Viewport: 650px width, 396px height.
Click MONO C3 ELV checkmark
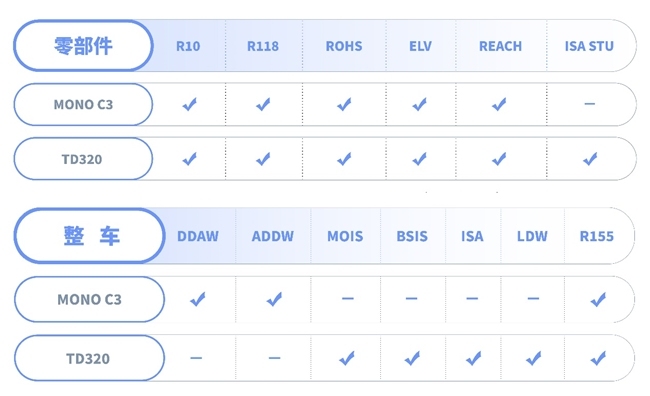coord(419,104)
